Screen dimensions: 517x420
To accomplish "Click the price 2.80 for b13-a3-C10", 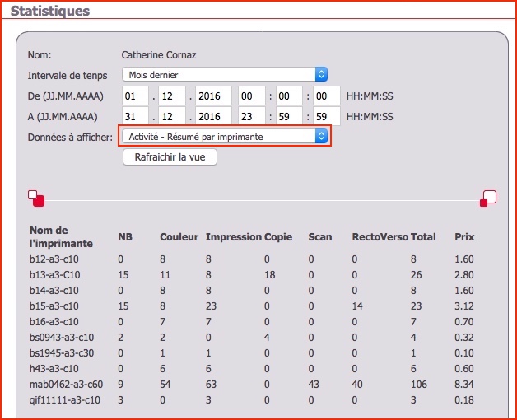I will coord(464,274).
